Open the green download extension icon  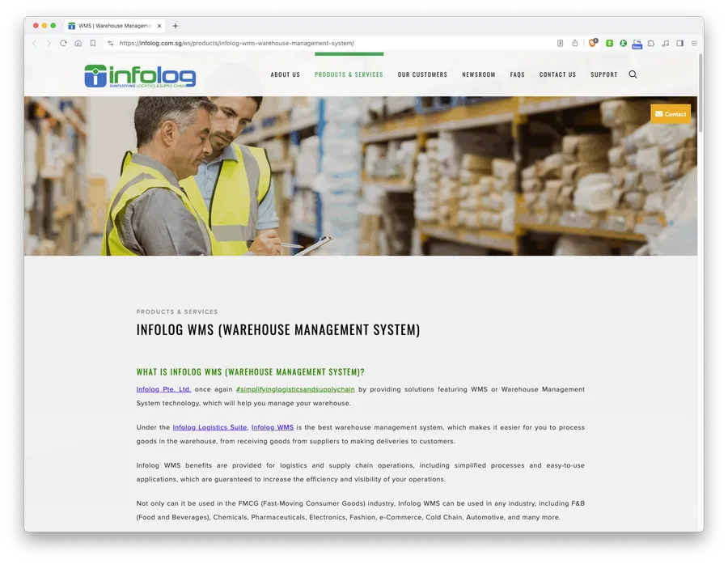pos(610,43)
